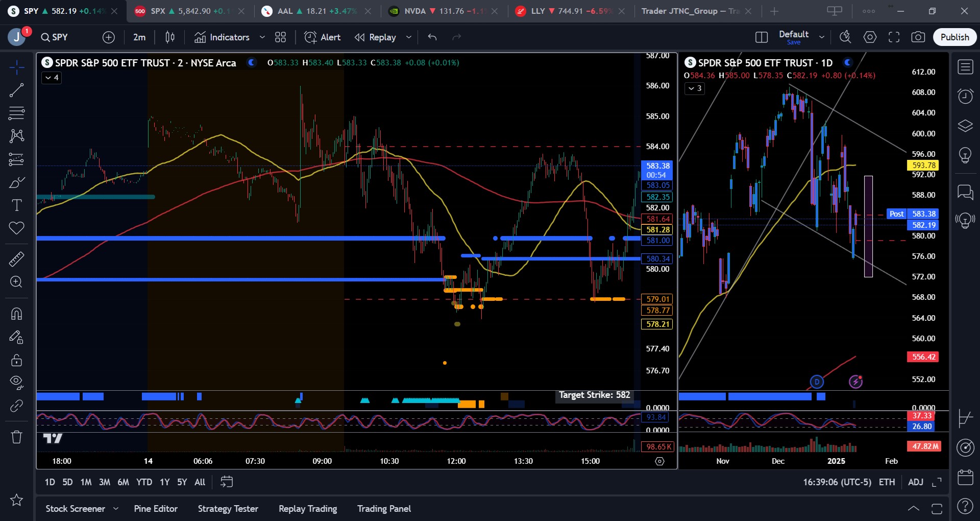Open a new browser tab
Screen dimensions: 980x521
(x=774, y=11)
